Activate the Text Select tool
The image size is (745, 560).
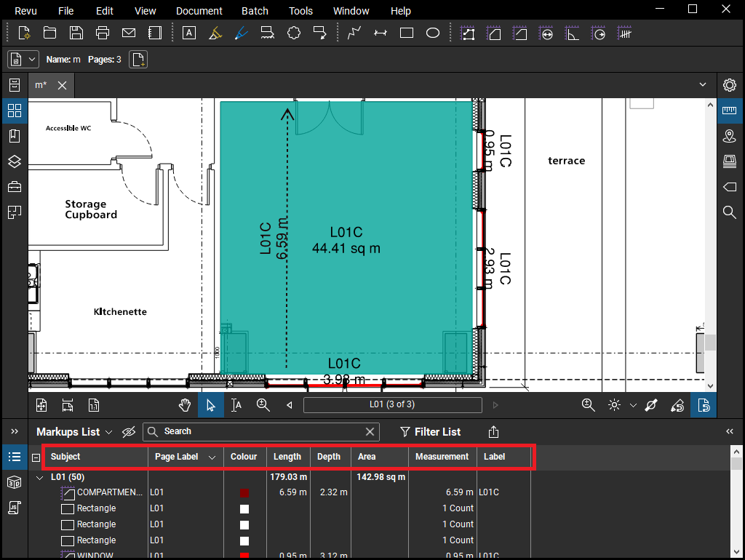(x=236, y=405)
